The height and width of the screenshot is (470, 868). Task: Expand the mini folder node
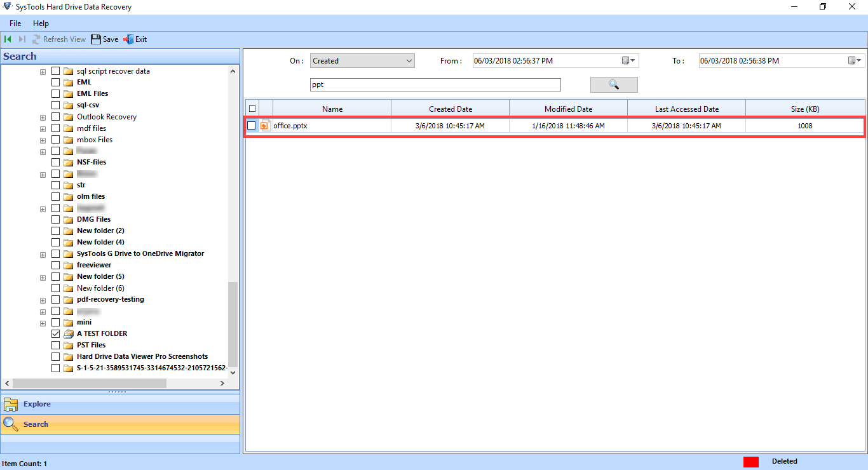[x=43, y=323]
